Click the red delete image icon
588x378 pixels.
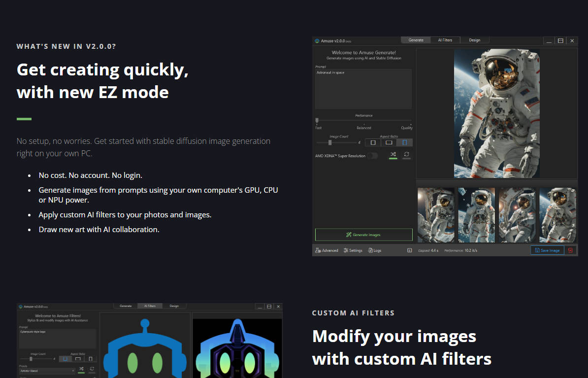coord(570,250)
